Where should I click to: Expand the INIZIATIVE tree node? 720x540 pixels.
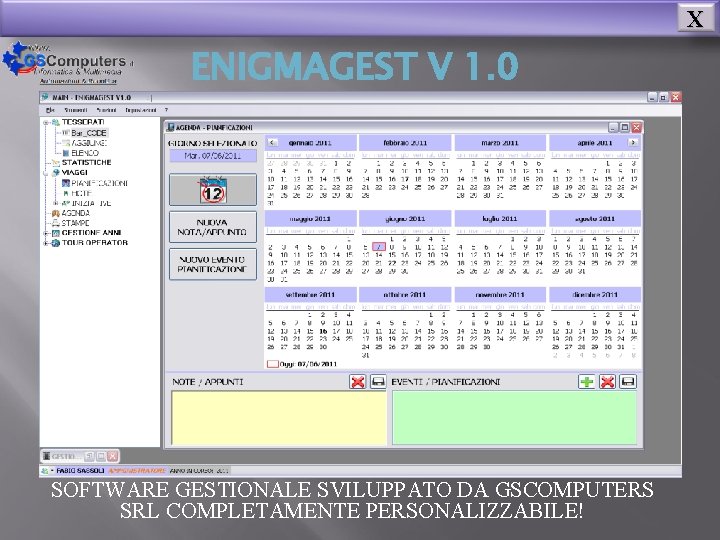(x=56, y=203)
